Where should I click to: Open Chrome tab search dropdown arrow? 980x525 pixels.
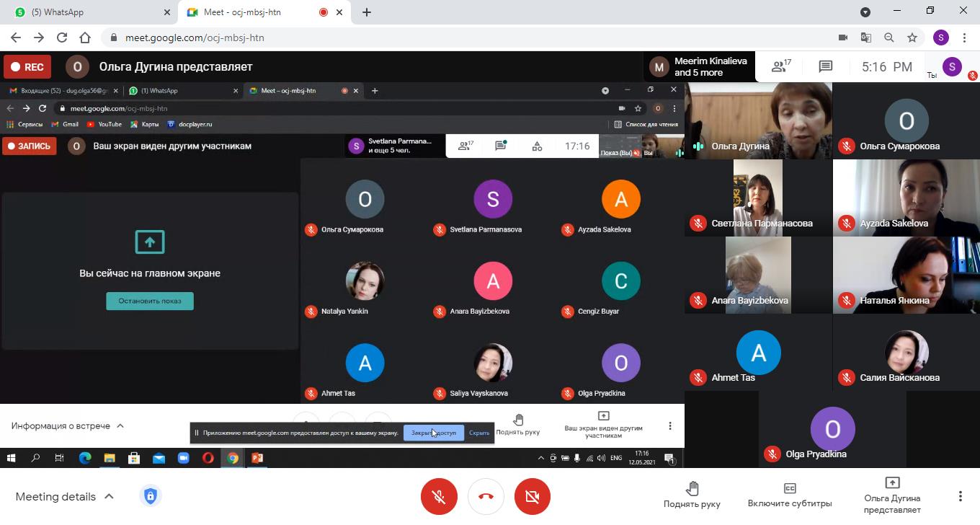tap(865, 12)
